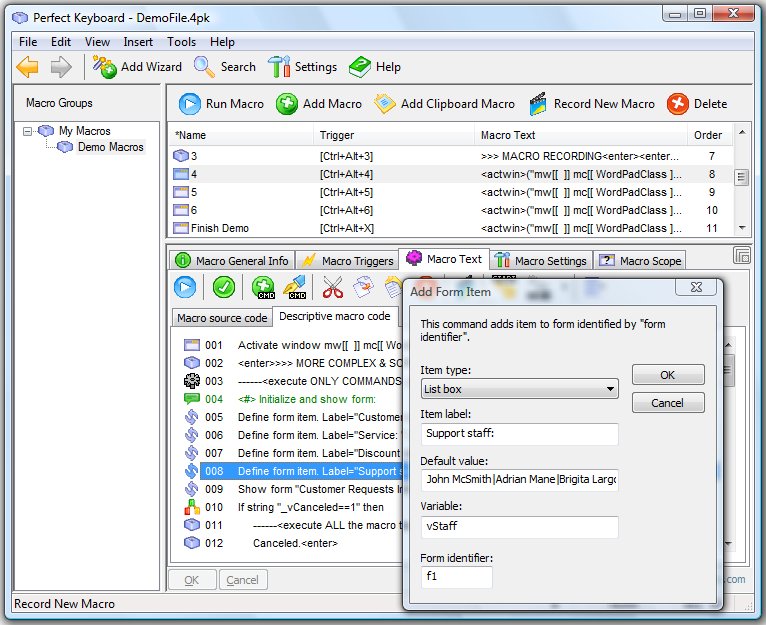Select the icon of macro row 3
766x625 pixels.
(181, 156)
